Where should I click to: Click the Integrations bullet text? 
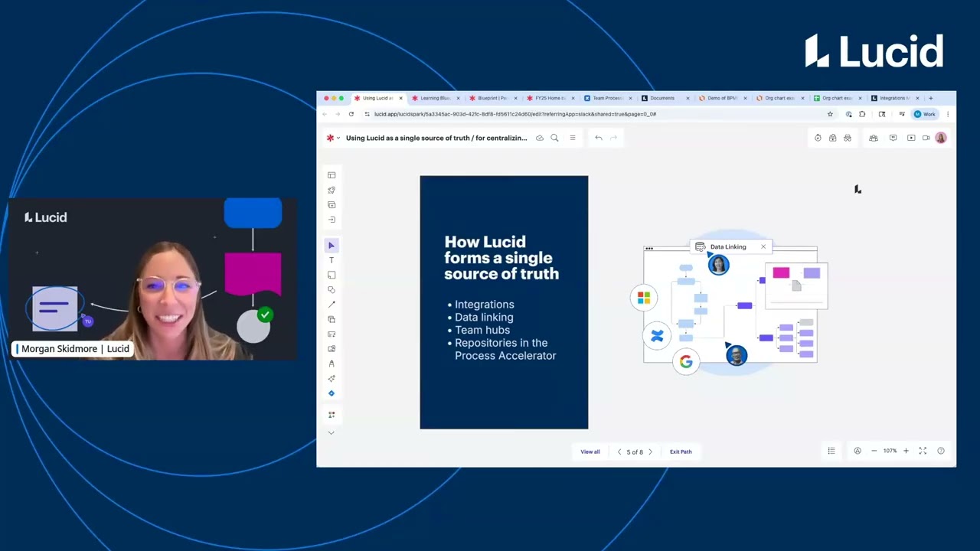point(484,305)
